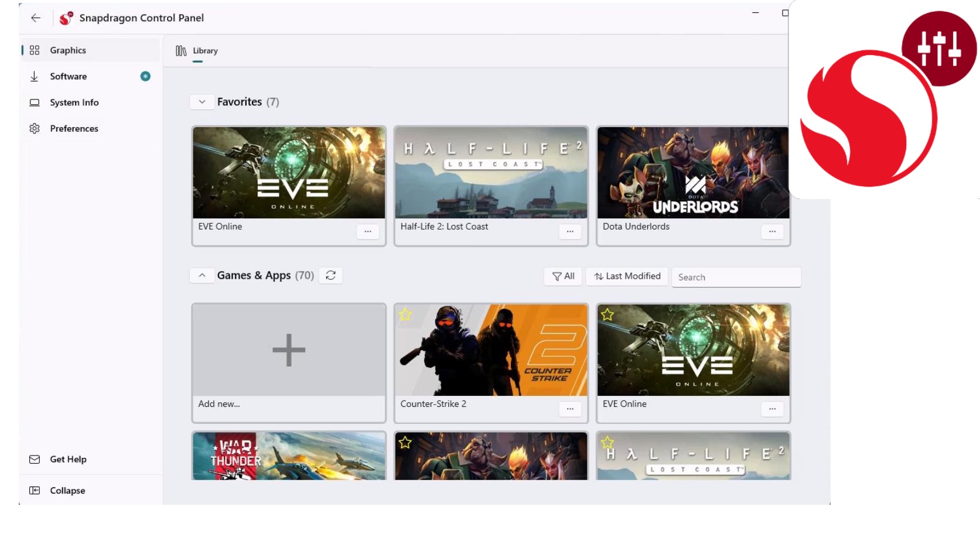
Task: Open more options for Counter-Strike 2
Action: pos(570,409)
